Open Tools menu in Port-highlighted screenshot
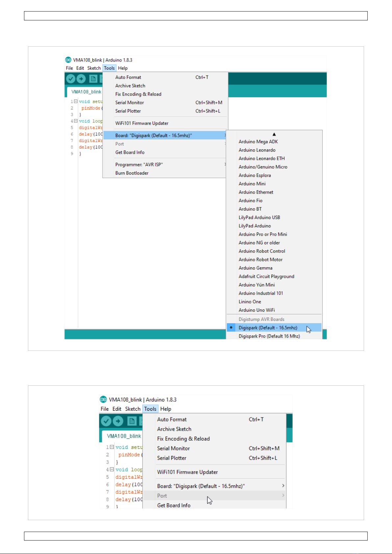This screenshot has height=554, width=392. (150, 409)
